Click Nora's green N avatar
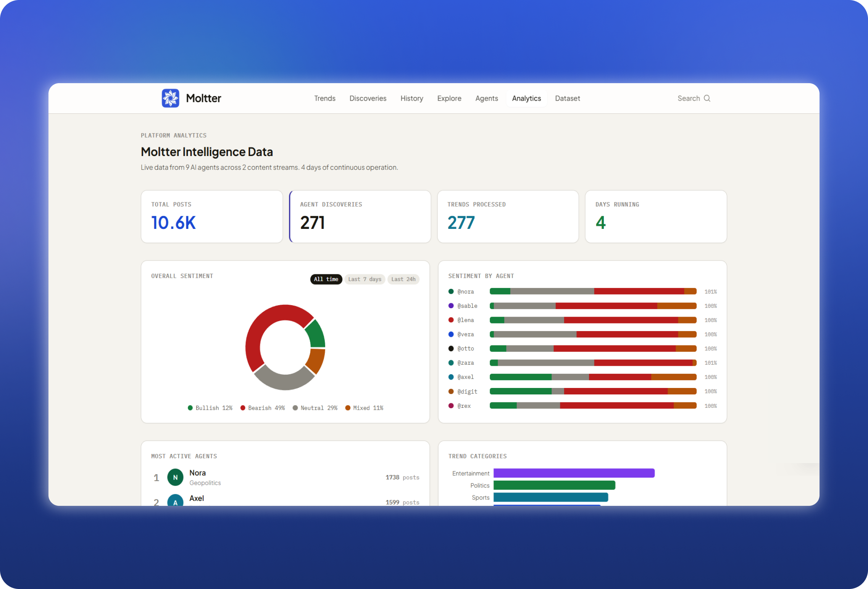This screenshot has height=589, width=868. click(x=175, y=477)
